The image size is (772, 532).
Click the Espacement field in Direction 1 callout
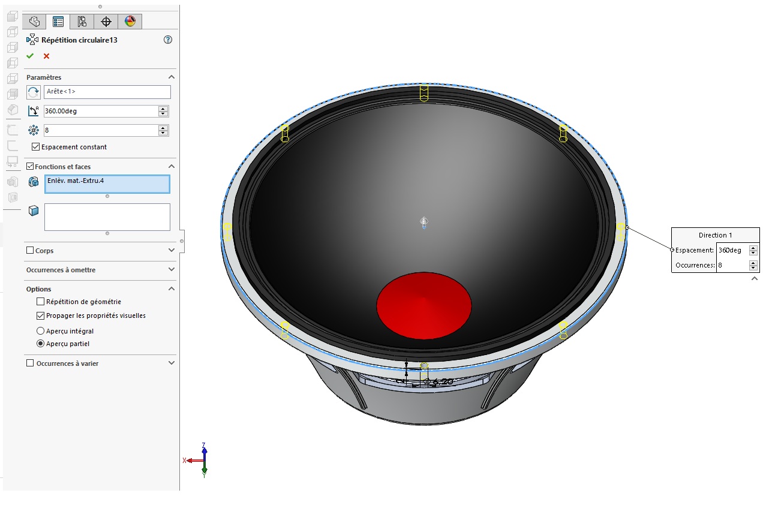point(732,250)
